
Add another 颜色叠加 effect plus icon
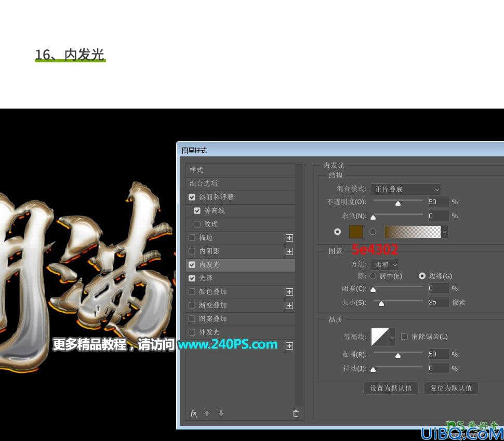pyautogui.click(x=289, y=292)
